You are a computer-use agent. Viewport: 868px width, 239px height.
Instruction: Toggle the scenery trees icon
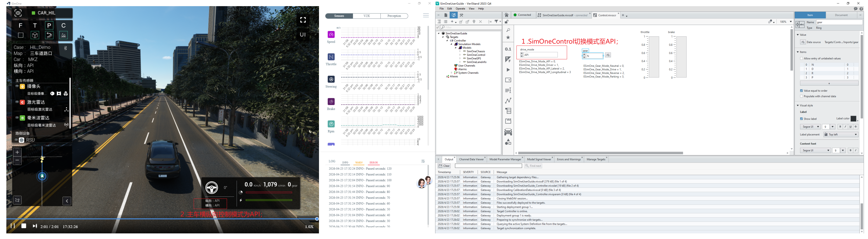63,35
